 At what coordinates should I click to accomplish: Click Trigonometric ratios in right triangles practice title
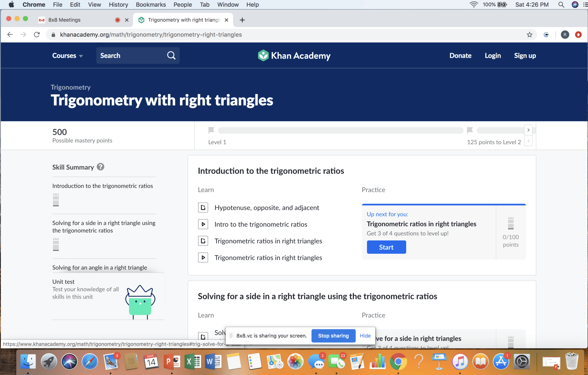point(421,224)
